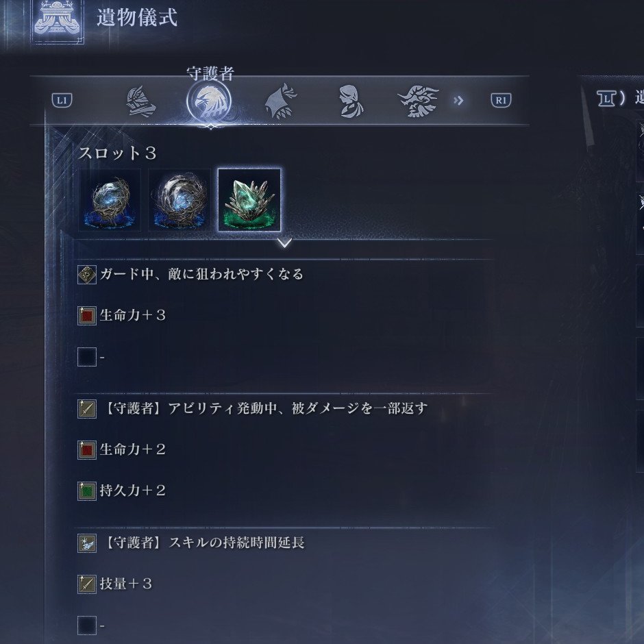Click the skill icon beside スキルの持続時間延長

pyautogui.click(x=87, y=543)
